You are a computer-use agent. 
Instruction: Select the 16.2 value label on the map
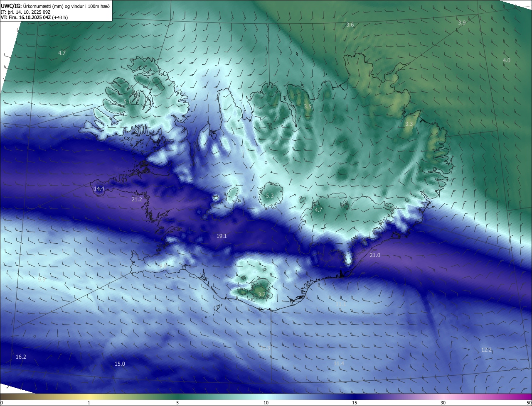pyautogui.click(x=21, y=357)
